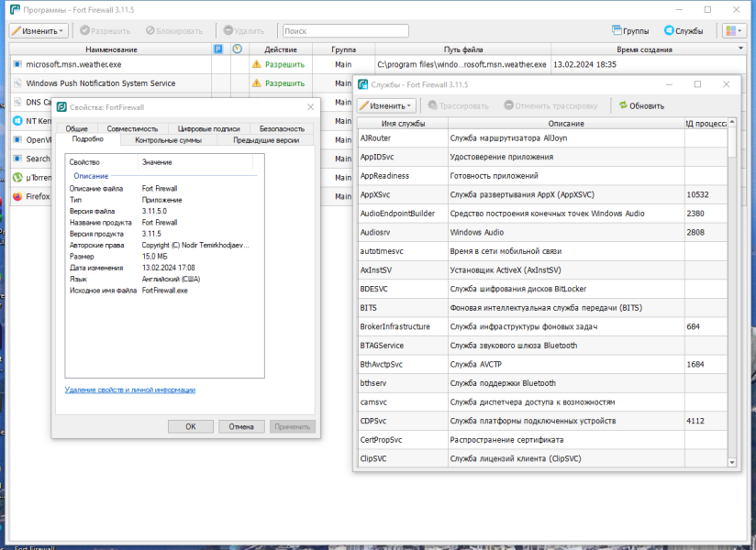
Task: Open the Изменить dropdown in Службы window
Action: click(x=385, y=105)
